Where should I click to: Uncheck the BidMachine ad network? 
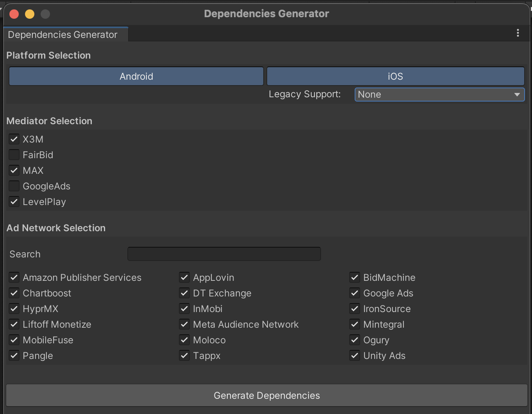355,277
